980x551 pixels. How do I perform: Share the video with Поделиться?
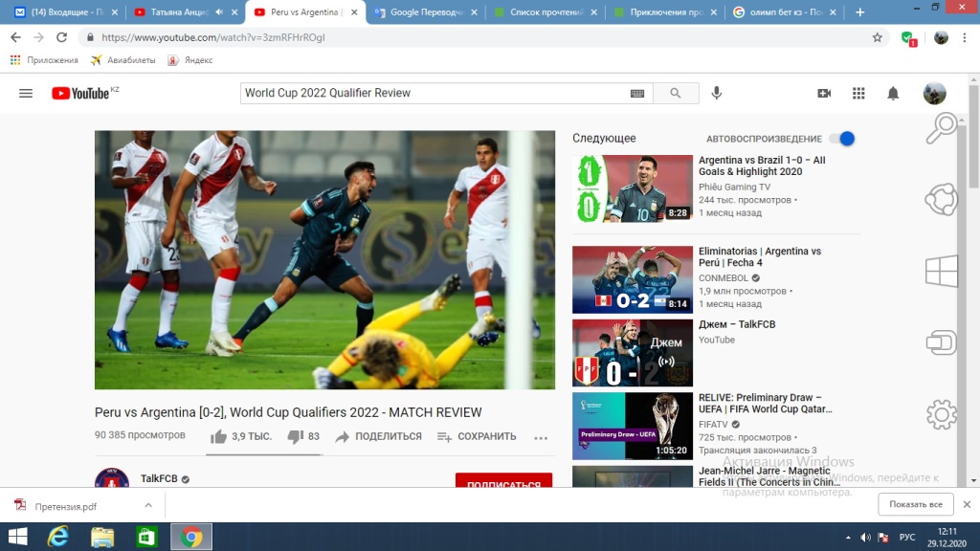(x=378, y=436)
